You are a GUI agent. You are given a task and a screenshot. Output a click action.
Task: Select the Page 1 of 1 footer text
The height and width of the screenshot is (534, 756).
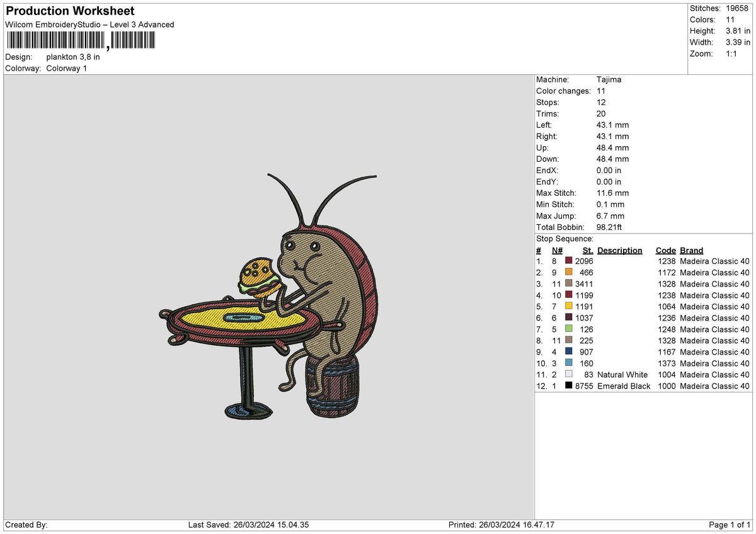[730, 525]
